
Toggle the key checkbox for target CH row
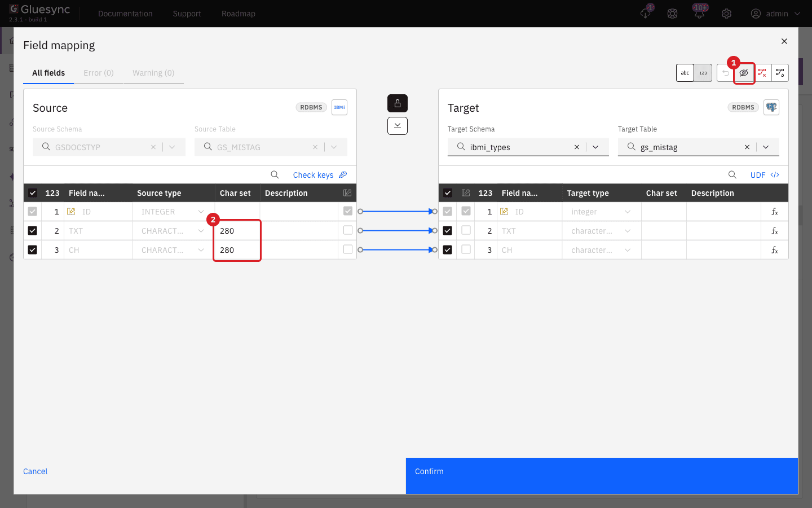[466, 249]
